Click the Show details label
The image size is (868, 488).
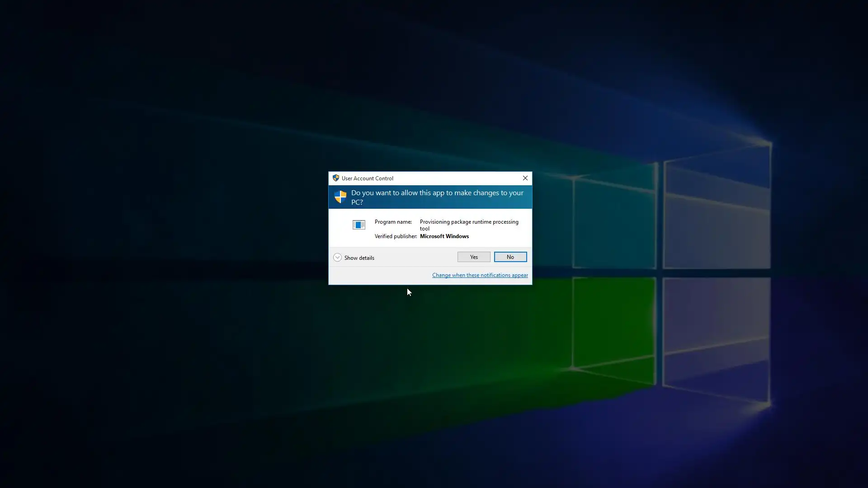pos(359,258)
